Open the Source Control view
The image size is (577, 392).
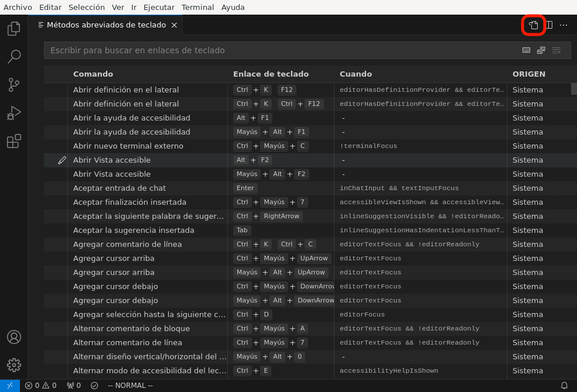(x=13, y=85)
